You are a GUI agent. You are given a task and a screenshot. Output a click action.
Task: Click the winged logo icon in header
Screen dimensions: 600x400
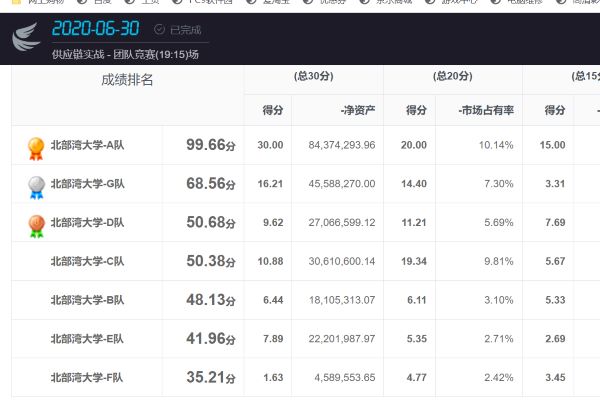26,38
